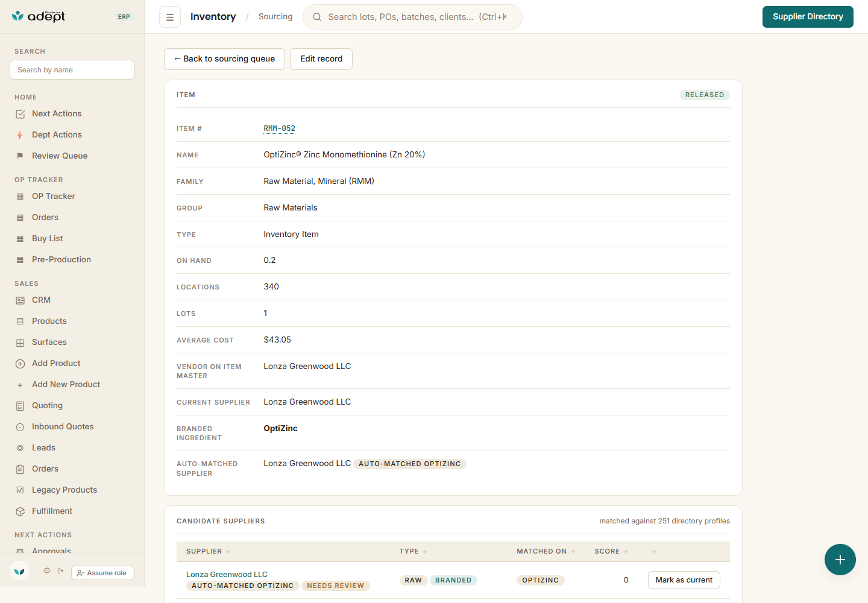Click the Type value 'Inventory Item'
This screenshot has width=868, height=603.
point(291,235)
